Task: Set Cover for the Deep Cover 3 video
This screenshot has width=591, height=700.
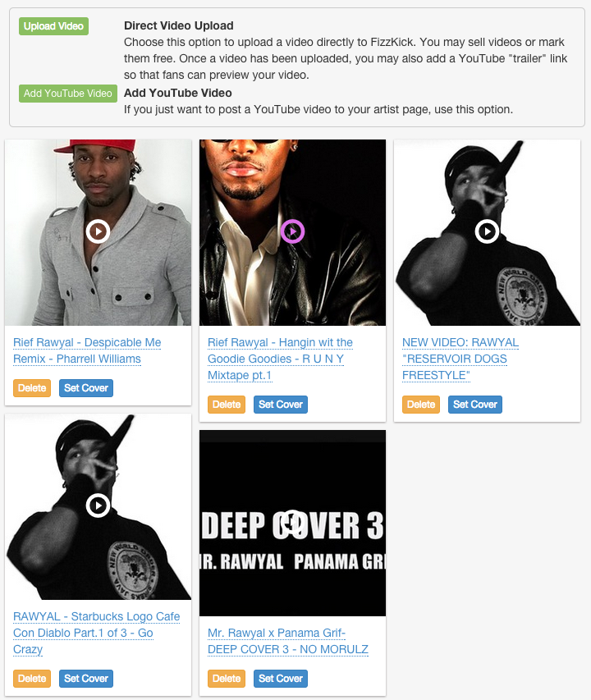Action: 281,679
